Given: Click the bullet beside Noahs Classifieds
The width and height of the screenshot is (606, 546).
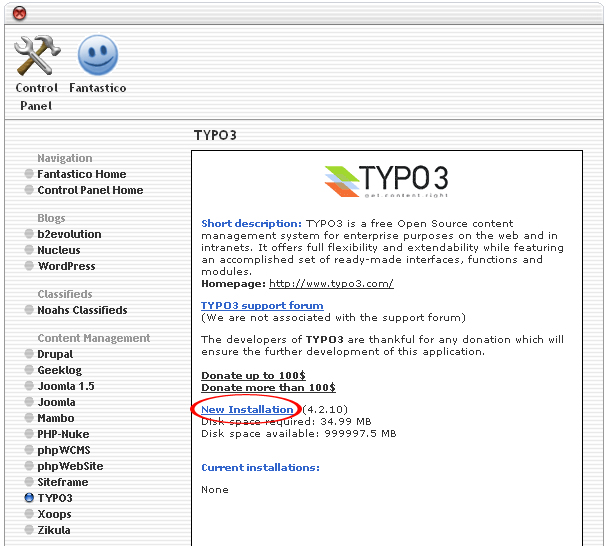Looking at the screenshot, I should point(29,310).
